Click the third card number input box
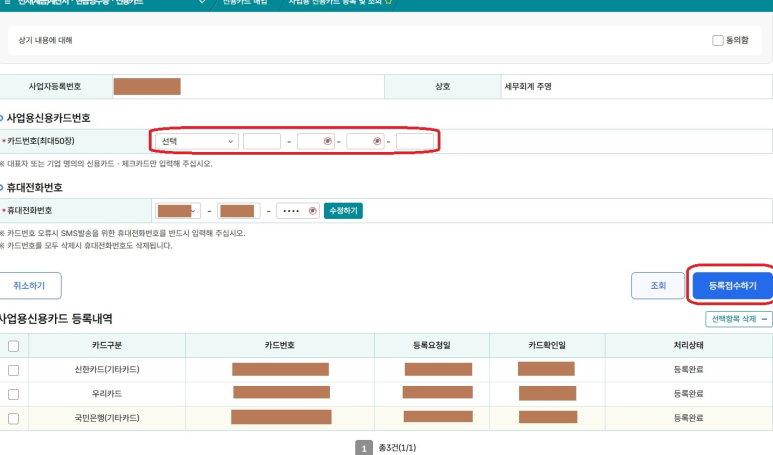 point(365,141)
